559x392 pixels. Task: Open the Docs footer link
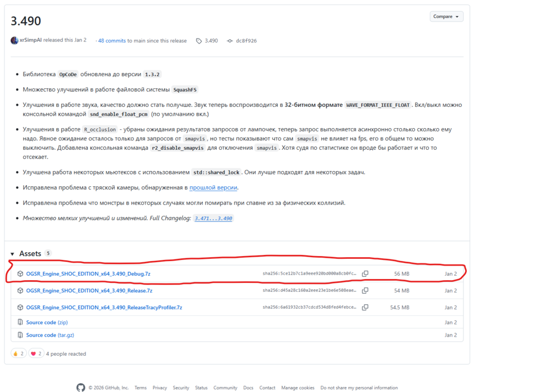(248, 388)
